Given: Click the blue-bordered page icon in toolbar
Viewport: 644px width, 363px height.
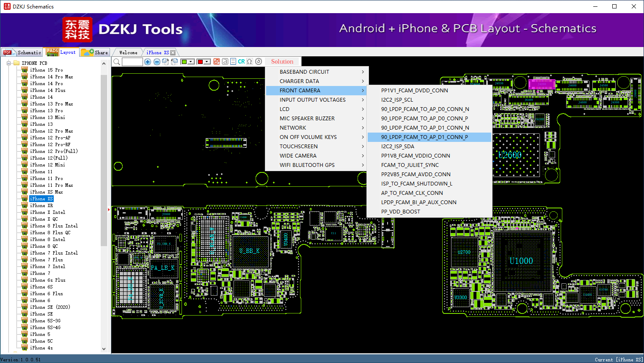Looking at the screenshot, I should point(233,61).
